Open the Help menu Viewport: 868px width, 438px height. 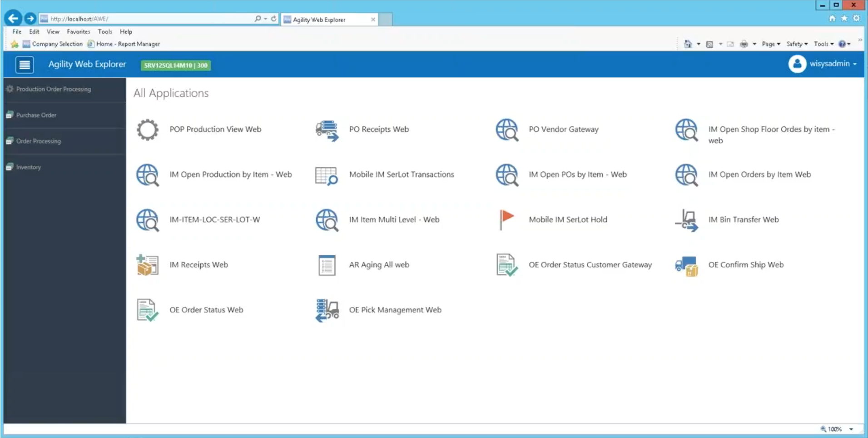pyautogui.click(x=126, y=32)
